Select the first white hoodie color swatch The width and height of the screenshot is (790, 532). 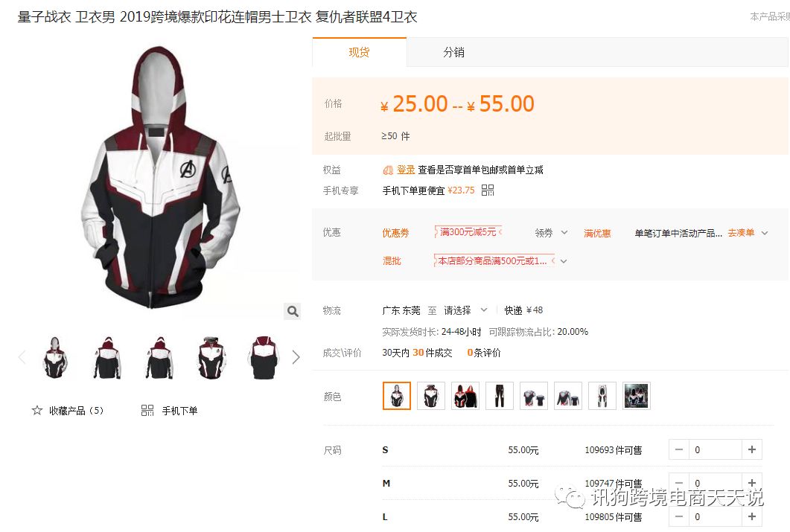pos(397,396)
